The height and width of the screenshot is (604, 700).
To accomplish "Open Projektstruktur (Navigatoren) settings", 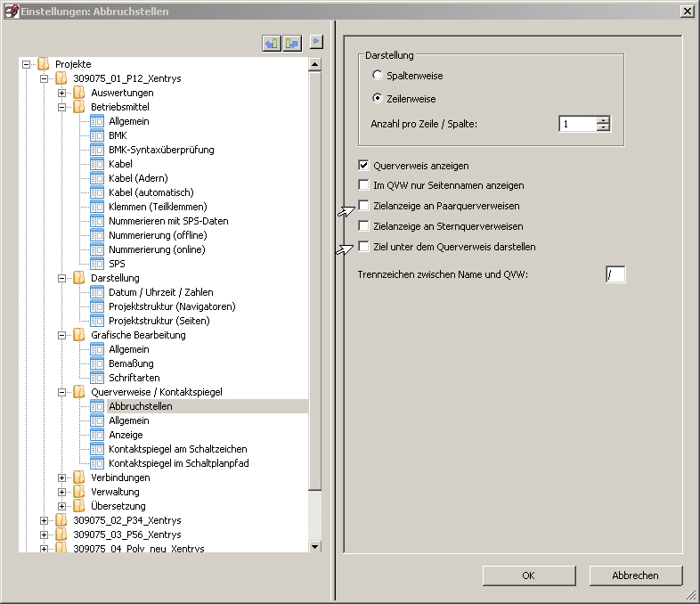I will [x=172, y=306].
